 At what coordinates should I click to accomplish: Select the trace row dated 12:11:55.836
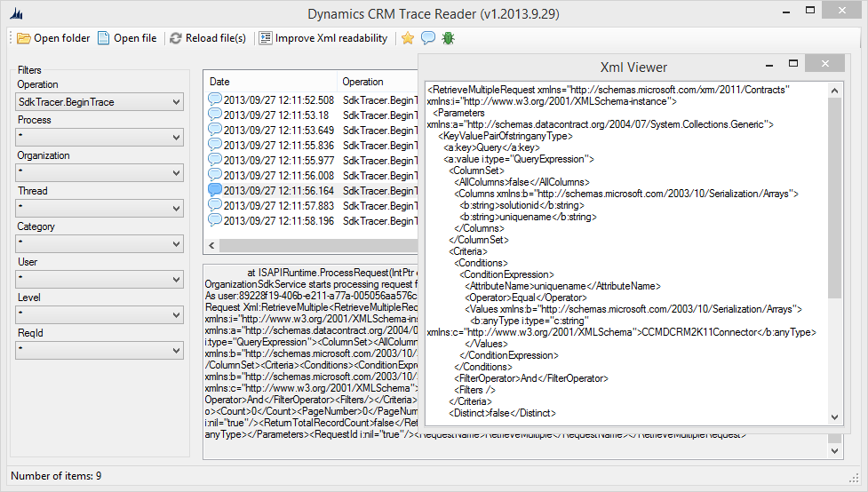coord(311,145)
